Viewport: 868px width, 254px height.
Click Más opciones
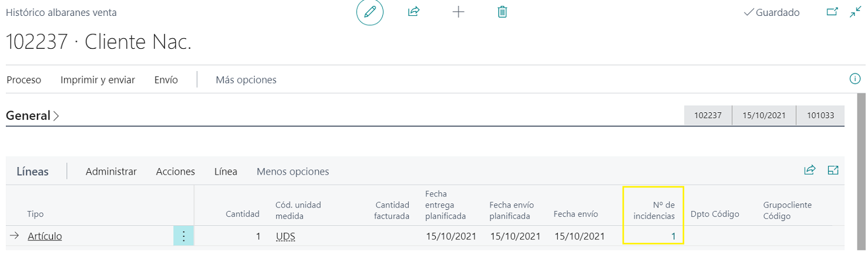(x=245, y=80)
